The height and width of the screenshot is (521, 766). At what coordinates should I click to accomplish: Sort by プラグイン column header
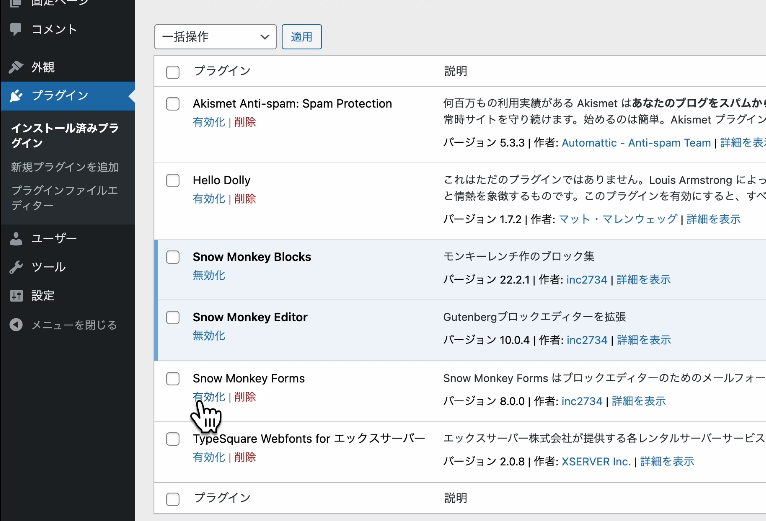coord(221,72)
